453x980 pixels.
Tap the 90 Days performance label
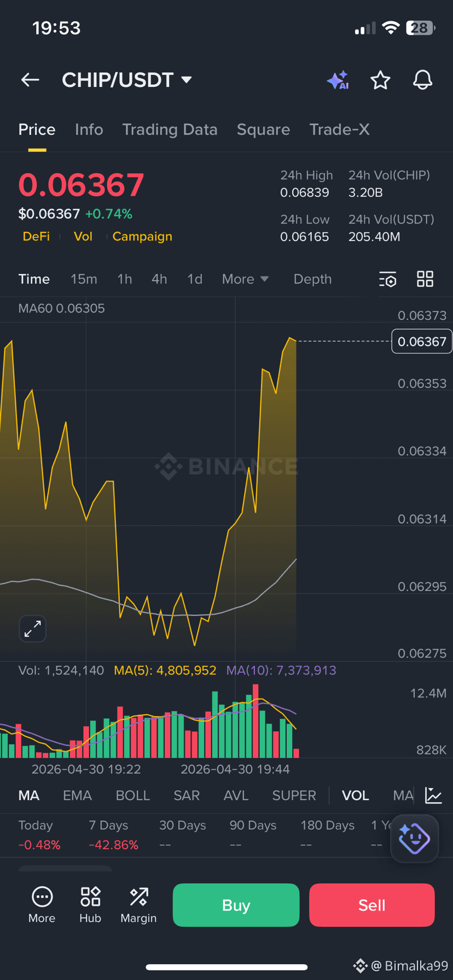pyautogui.click(x=253, y=825)
